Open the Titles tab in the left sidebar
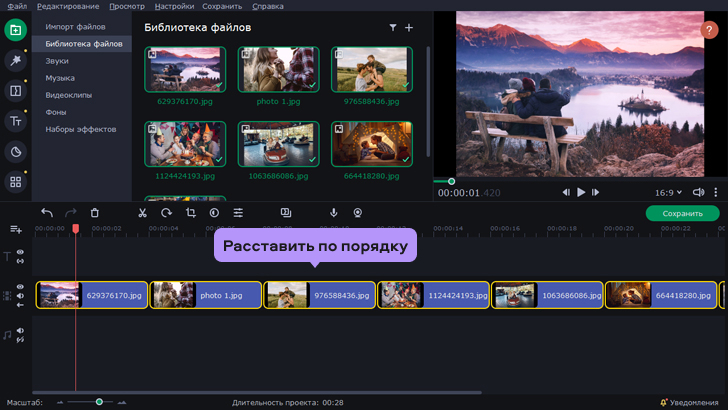This screenshot has width=728, height=410. 15,121
